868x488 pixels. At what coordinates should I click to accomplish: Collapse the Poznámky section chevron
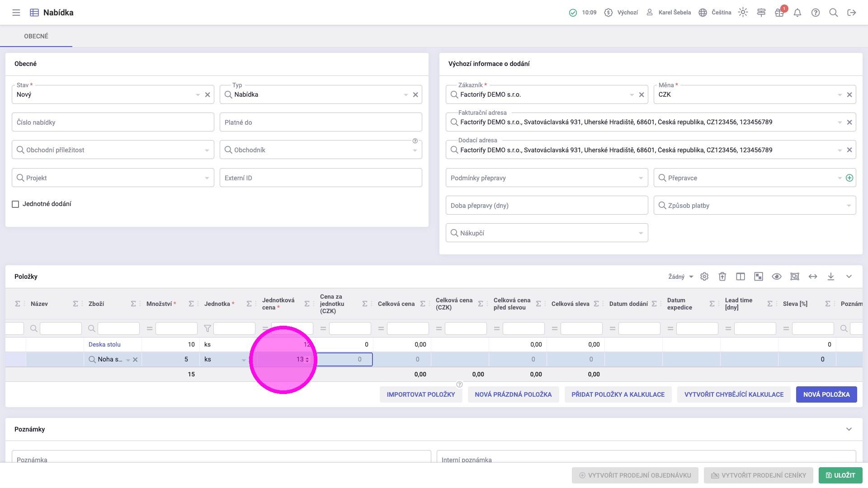[849, 429]
